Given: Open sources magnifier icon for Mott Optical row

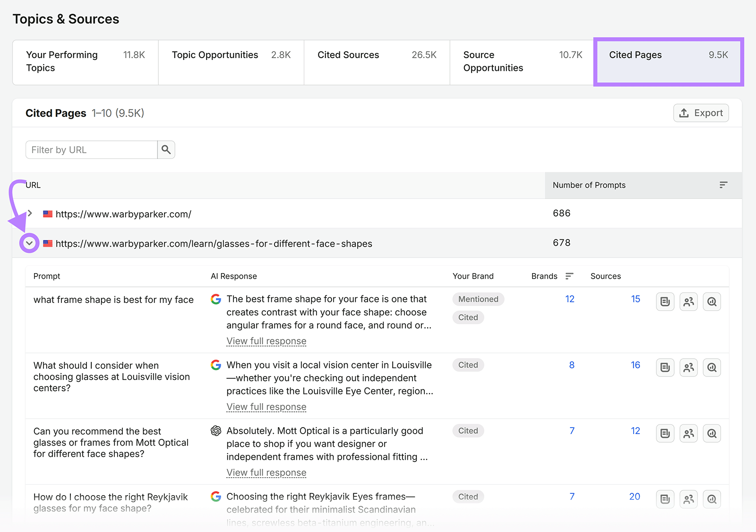Looking at the screenshot, I should (x=712, y=433).
